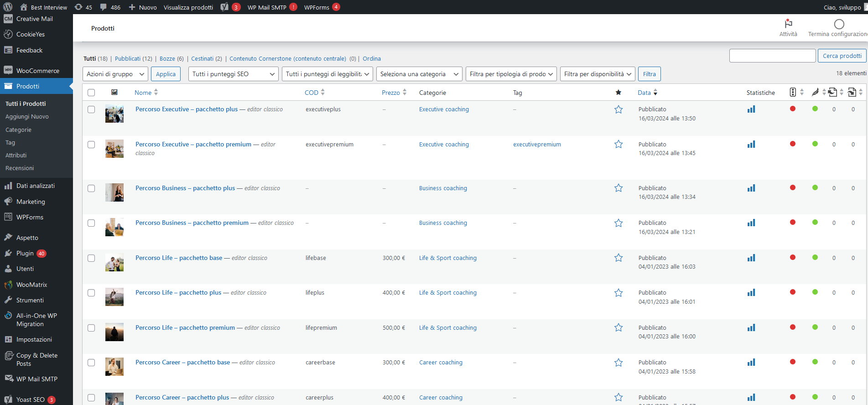Click the Yoast icon in the admin bar
Image resolution: width=868 pixels, height=405 pixels.
[x=224, y=7]
